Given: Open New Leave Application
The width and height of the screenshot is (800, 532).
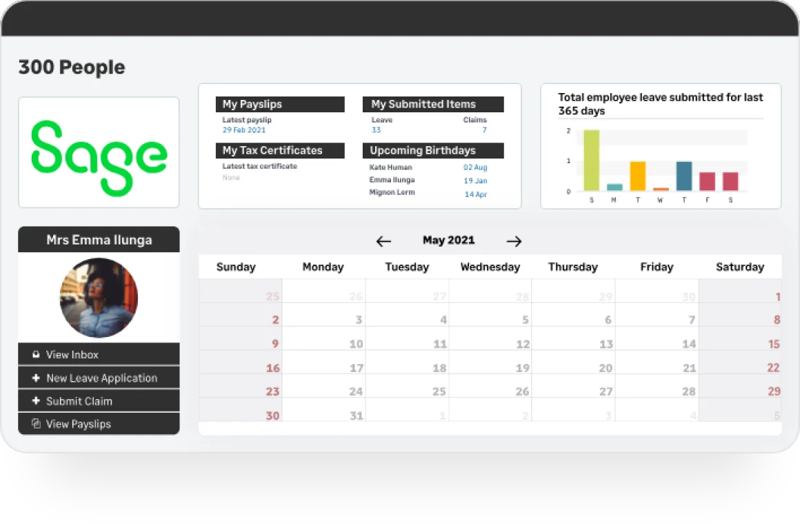Looking at the screenshot, I should [x=99, y=378].
